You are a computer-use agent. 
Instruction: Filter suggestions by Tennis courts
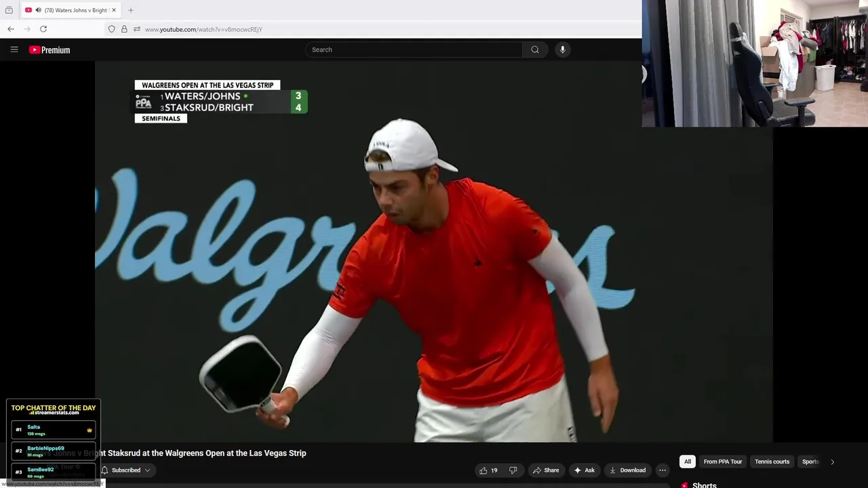coord(772,462)
